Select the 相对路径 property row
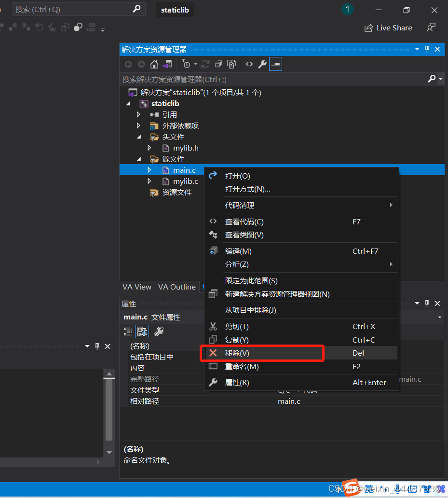The height and width of the screenshot is (498, 448). (283, 401)
